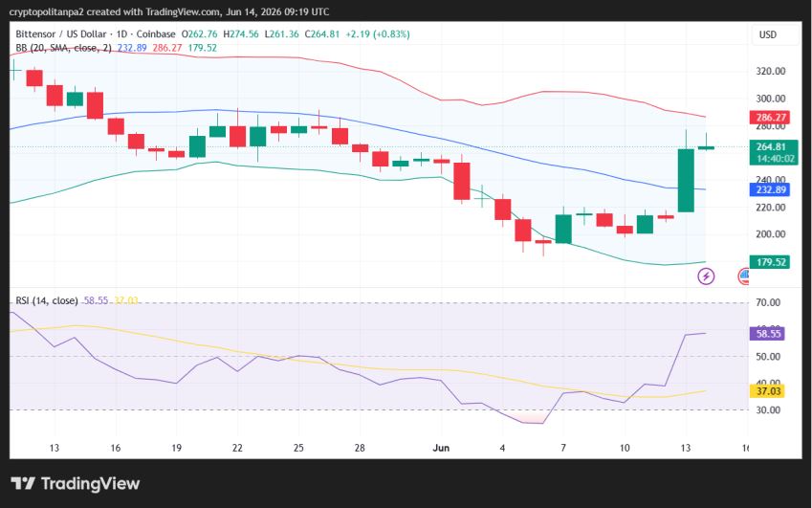The width and height of the screenshot is (812, 508).
Task: Click the Jun date axis label
Action: (441, 448)
